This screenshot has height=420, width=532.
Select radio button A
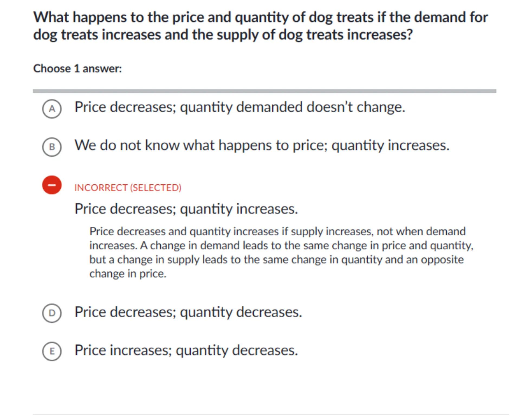(52, 109)
